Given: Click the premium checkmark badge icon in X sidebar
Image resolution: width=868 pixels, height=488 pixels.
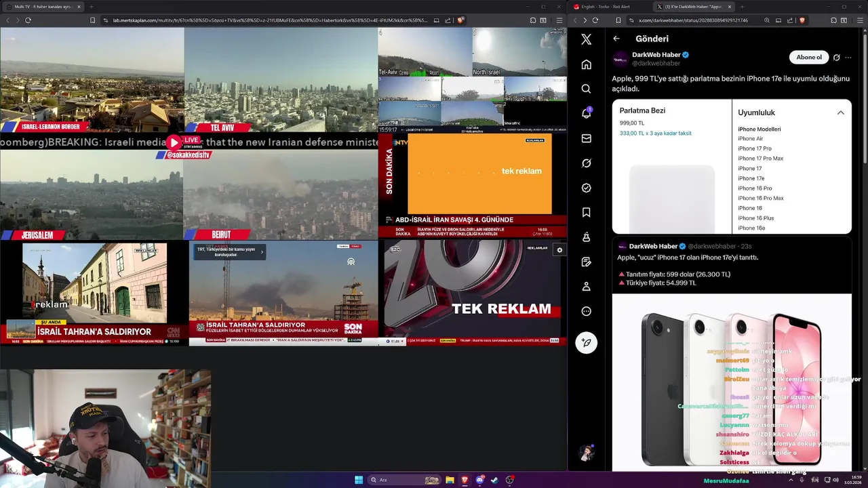Looking at the screenshot, I should tap(587, 188).
